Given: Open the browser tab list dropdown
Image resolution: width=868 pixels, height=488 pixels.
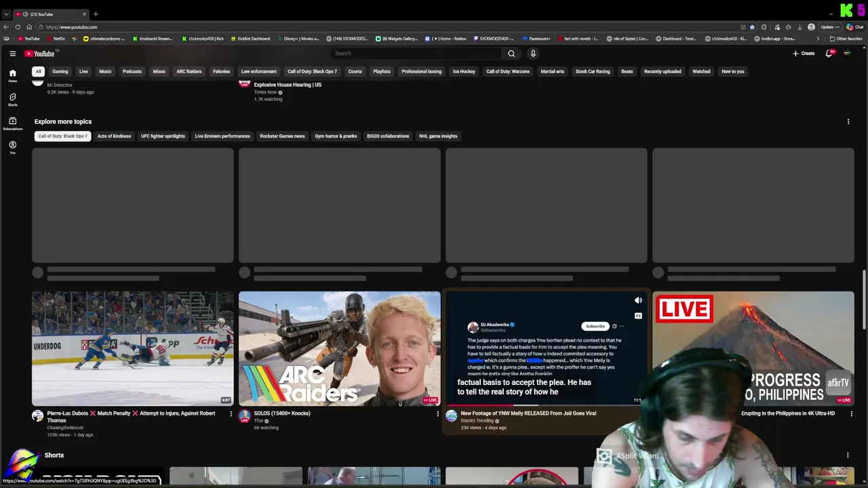Looking at the screenshot, I should pyautogui.click(x=6, y=14).
